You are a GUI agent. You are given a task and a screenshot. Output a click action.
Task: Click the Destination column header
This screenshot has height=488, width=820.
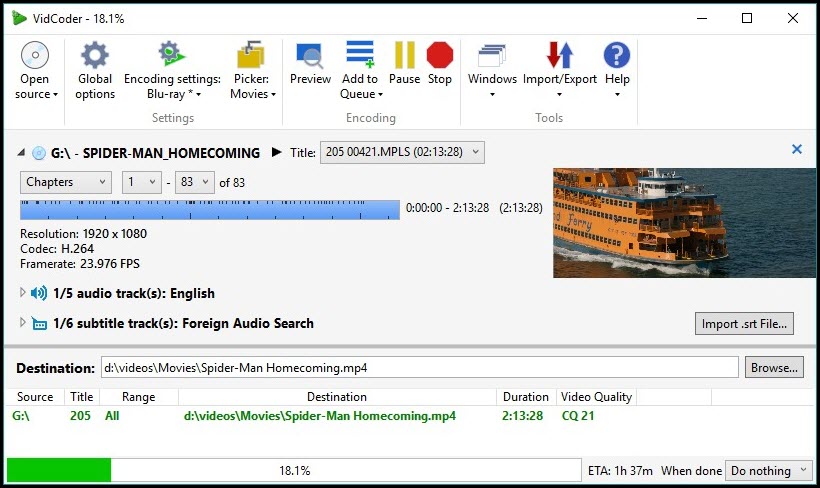337,397
